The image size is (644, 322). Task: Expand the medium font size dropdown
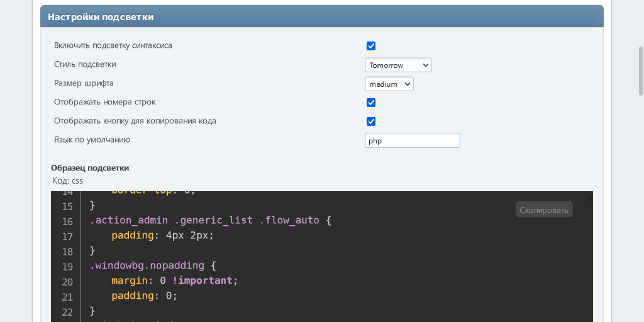(x=389, y=84)
